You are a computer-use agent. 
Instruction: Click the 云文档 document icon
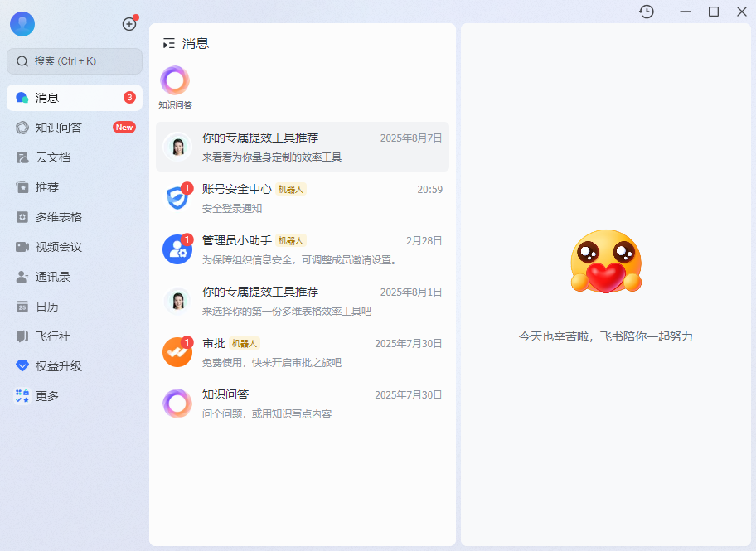22,157
